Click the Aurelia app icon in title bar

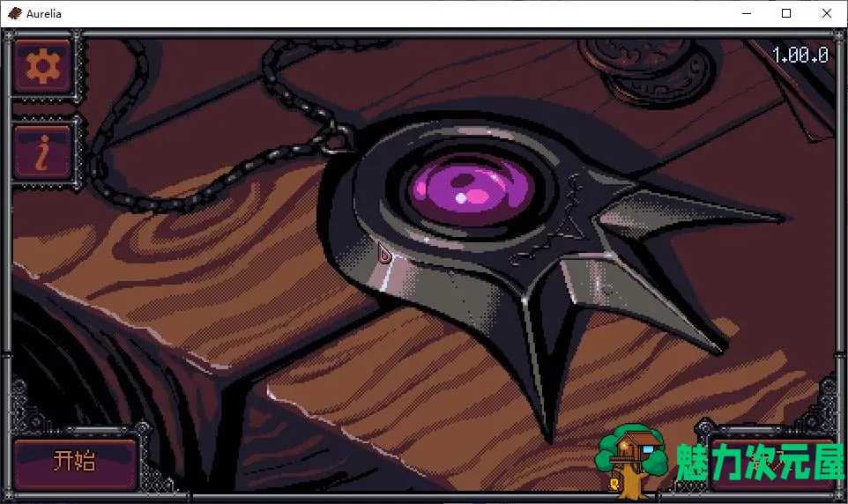[x=15, y=13]
